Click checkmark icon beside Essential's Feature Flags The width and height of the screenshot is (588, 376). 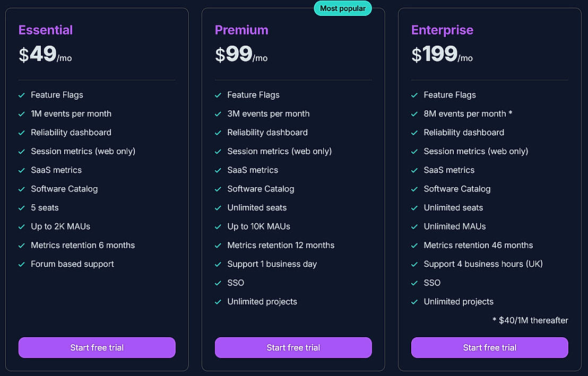tap(22, 95)
